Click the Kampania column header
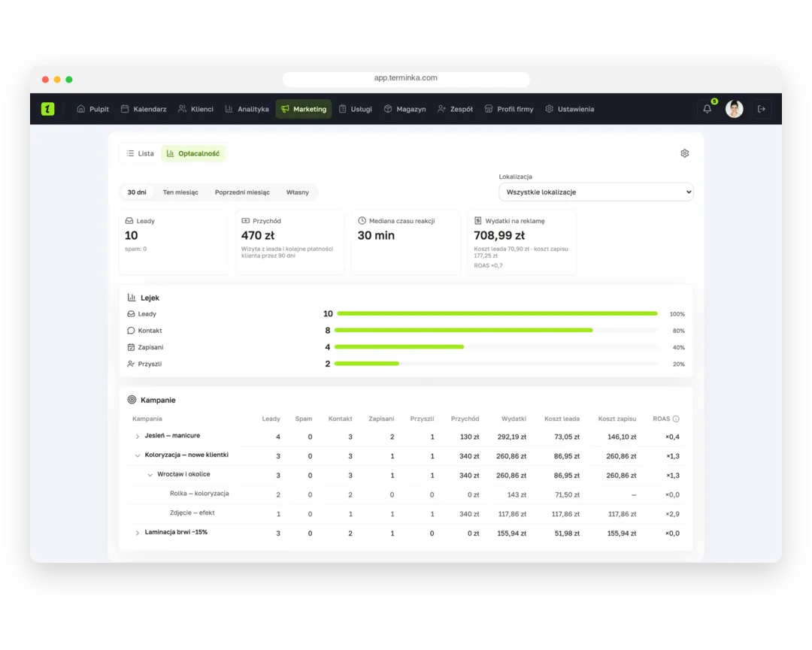The width and height of the screenshot is (812, 650). [x=147, y=419]
